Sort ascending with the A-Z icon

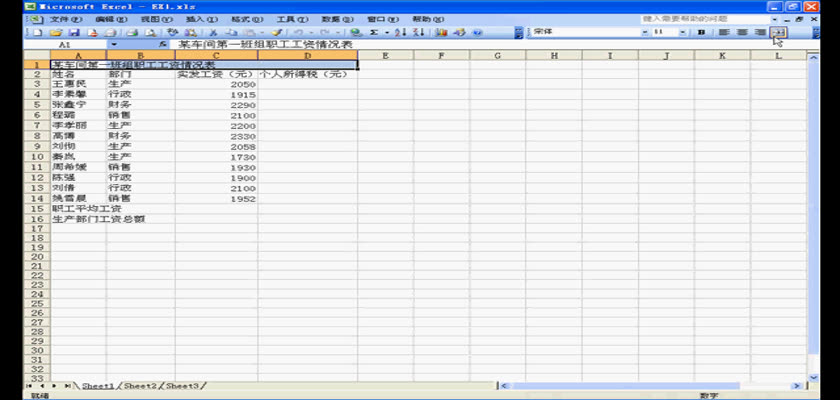point(400,33)
